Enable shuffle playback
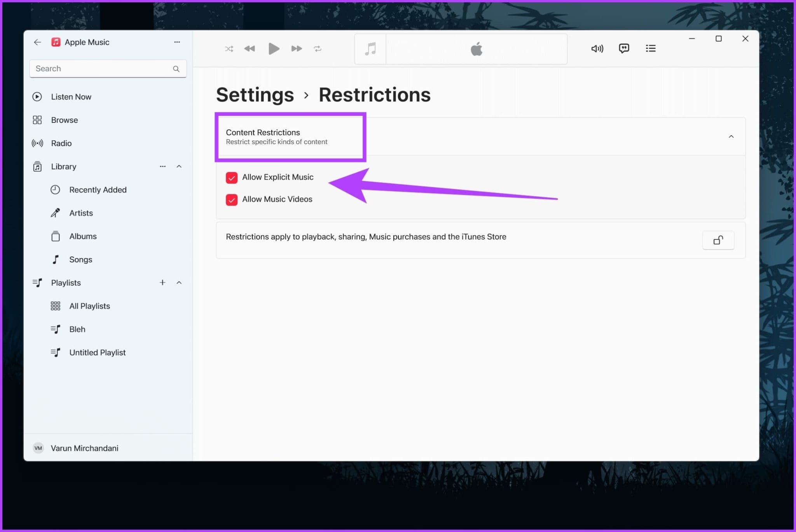796x532 pixels. tap(229, 49)
